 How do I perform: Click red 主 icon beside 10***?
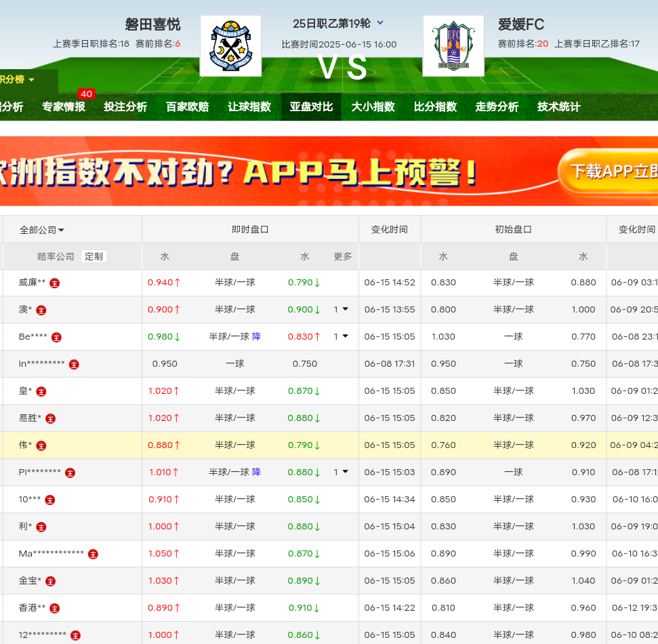pos(50,500)
